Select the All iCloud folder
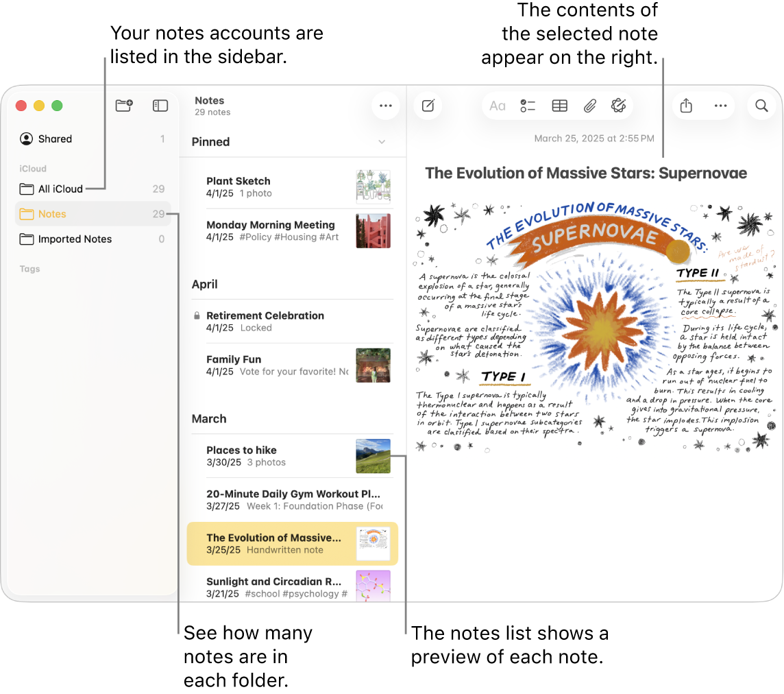784x694 pixels. tap(60, 189)
